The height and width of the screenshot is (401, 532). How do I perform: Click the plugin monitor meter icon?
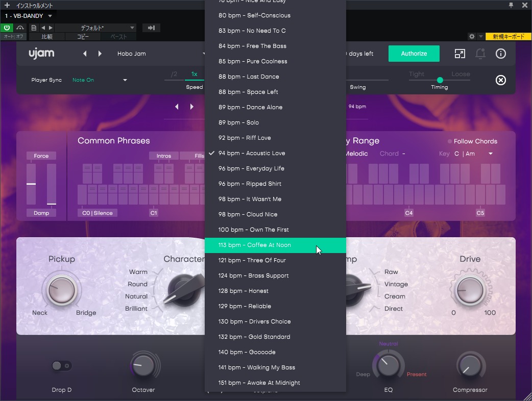[20, 28]
